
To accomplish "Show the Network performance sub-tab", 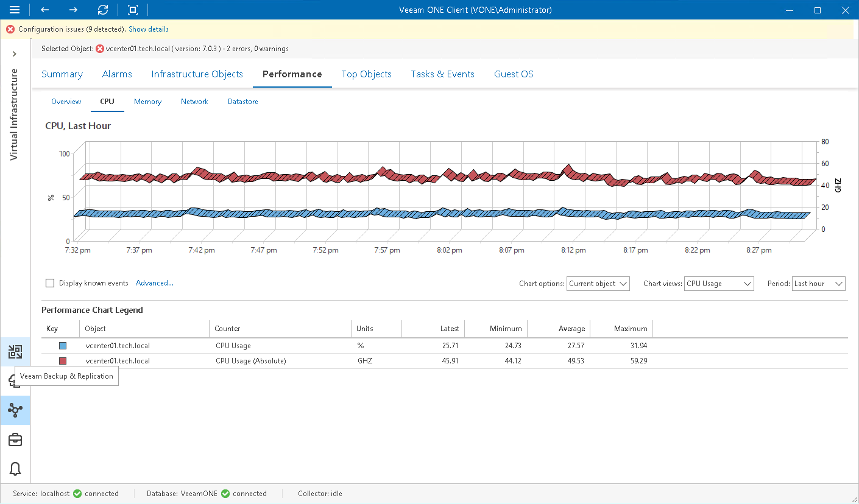I will (194, 102).
